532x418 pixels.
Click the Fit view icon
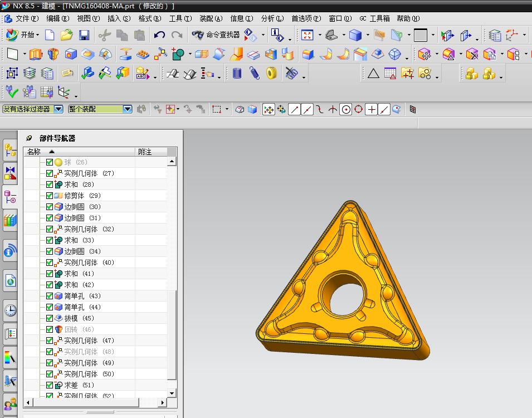(x=307, y=35)
